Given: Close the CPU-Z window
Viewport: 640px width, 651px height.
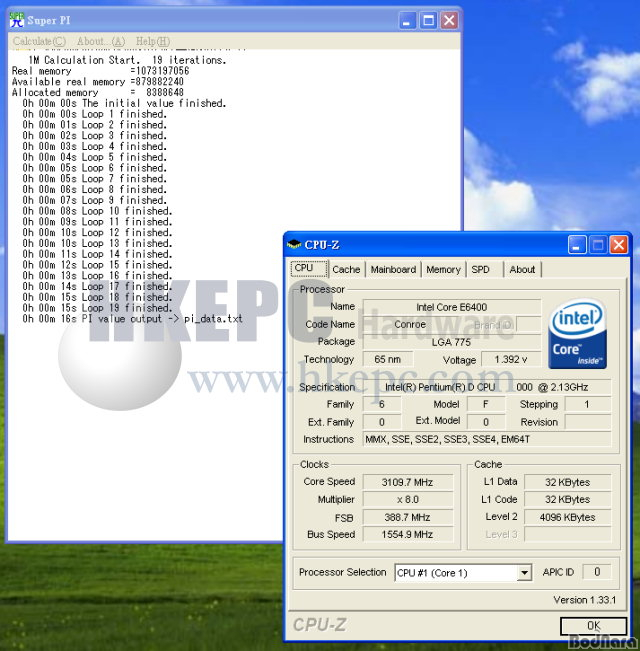Looking at the screenshot, I should [618, 245].
